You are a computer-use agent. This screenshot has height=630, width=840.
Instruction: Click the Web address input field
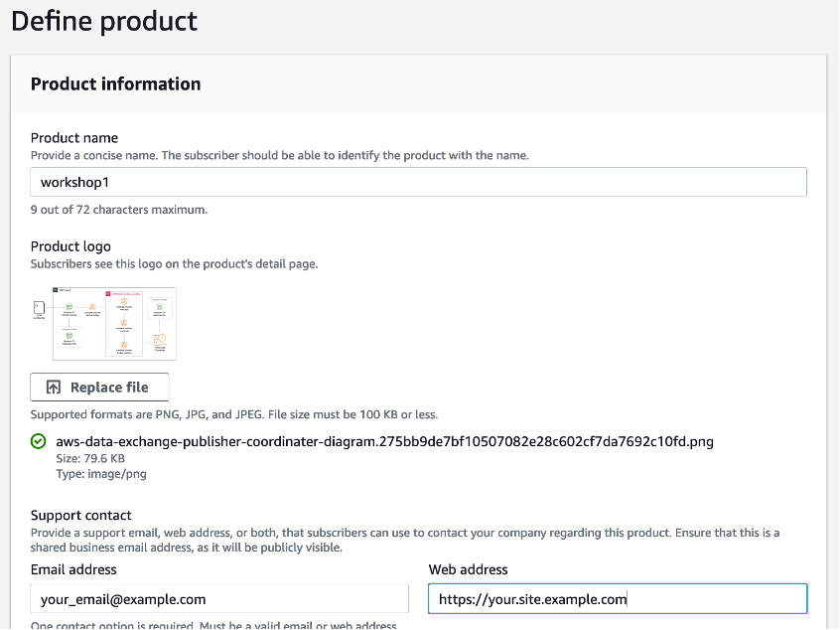point(617,598)
